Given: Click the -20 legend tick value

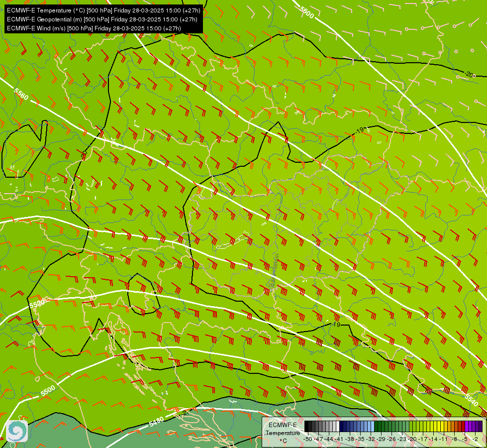Looking at the screenshot, I should click(x=413, y=439).
